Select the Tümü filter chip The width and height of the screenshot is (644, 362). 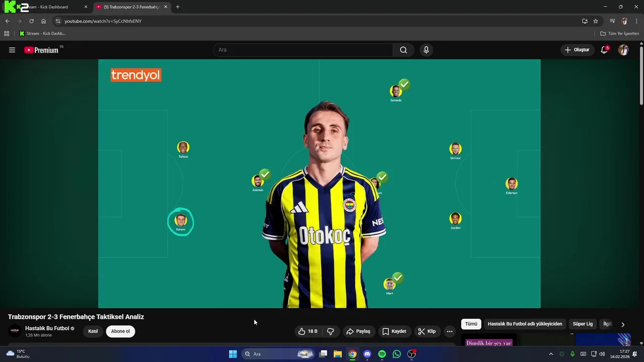coord(471,324)
